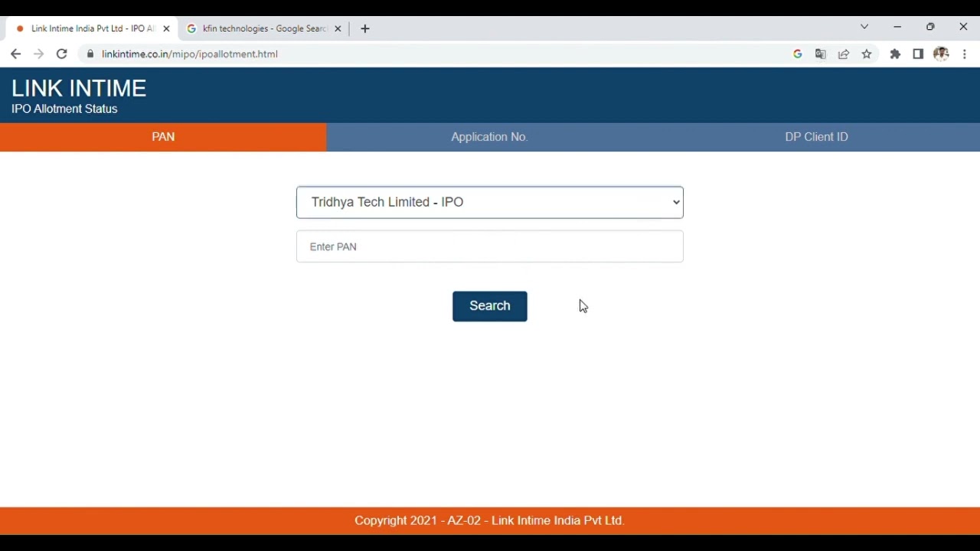Minimize the browser window
980x551 pixels.
(x=897, y=27)
